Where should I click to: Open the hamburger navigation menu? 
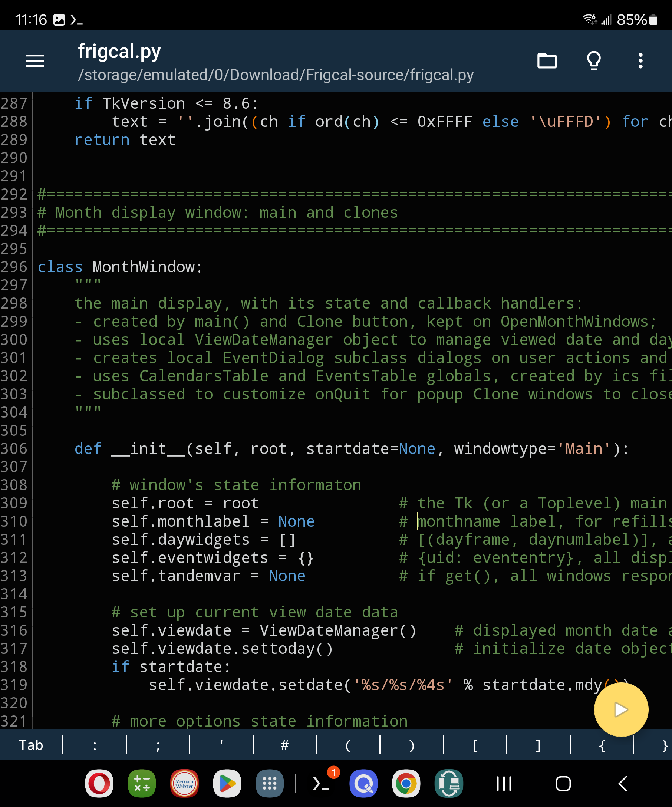[34, 61]
